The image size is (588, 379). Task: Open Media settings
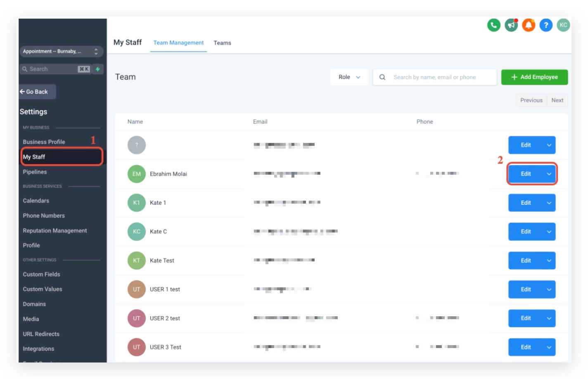[31, 319]
